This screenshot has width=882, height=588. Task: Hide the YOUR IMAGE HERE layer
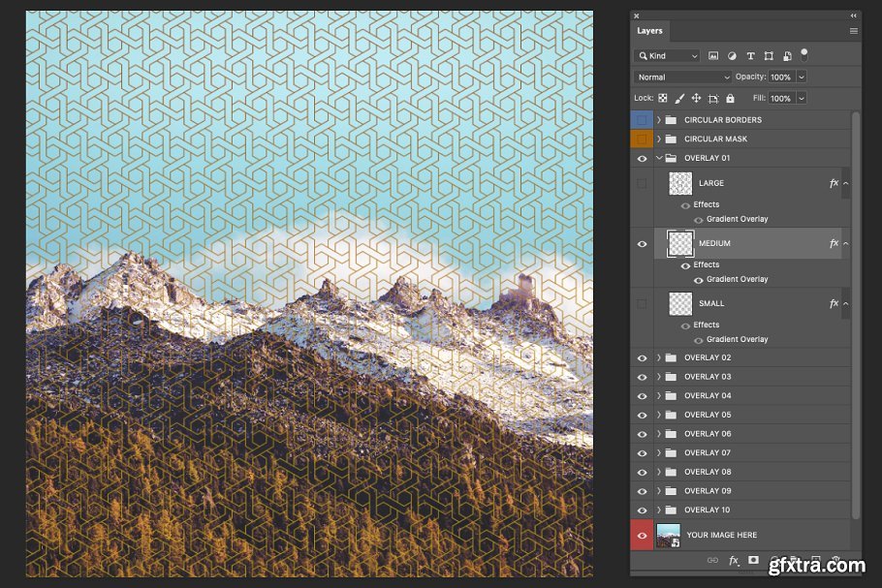642,535
